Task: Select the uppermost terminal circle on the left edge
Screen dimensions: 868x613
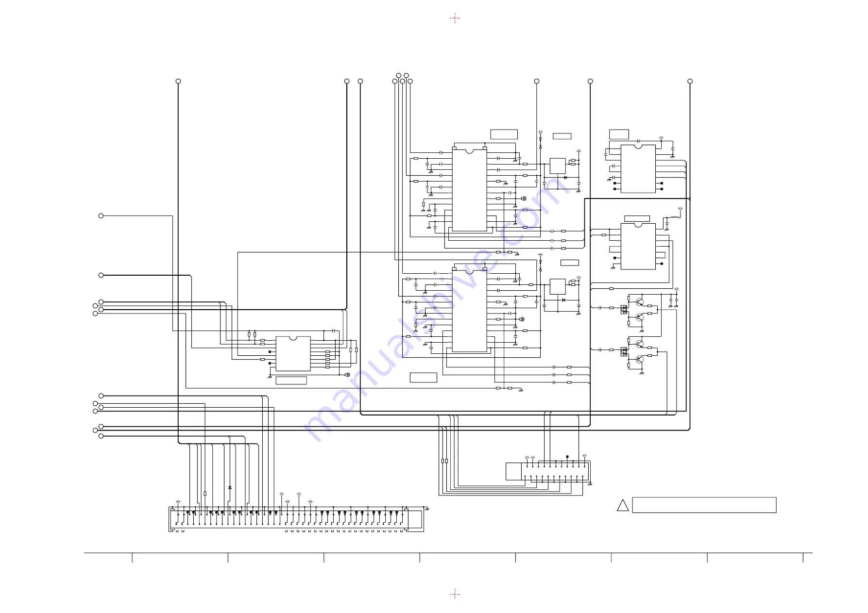Action: [101, 215]
